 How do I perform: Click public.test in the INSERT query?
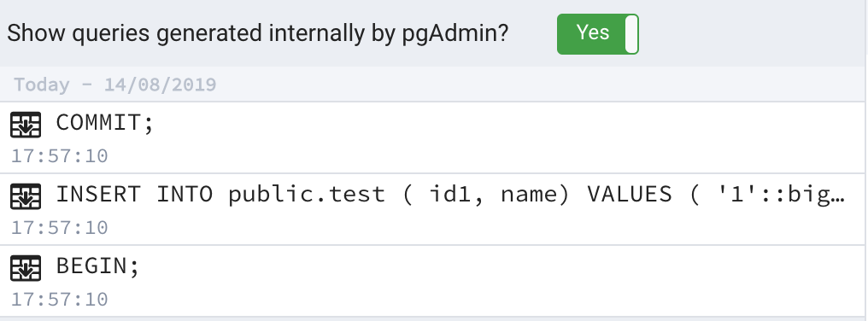coord(306,195)
